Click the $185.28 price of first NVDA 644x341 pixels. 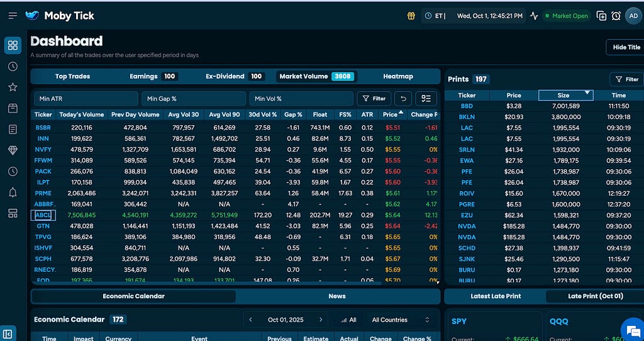tap(513, 226)
